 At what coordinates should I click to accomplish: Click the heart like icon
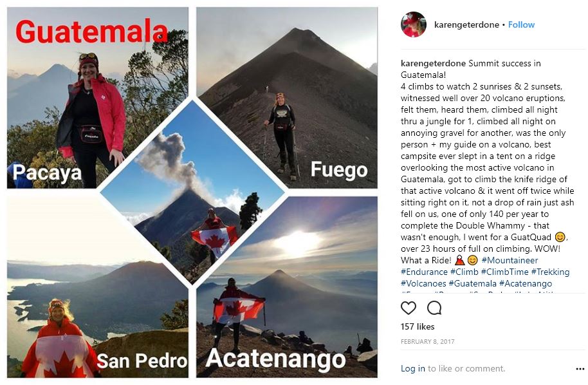(x=409, y=308)
